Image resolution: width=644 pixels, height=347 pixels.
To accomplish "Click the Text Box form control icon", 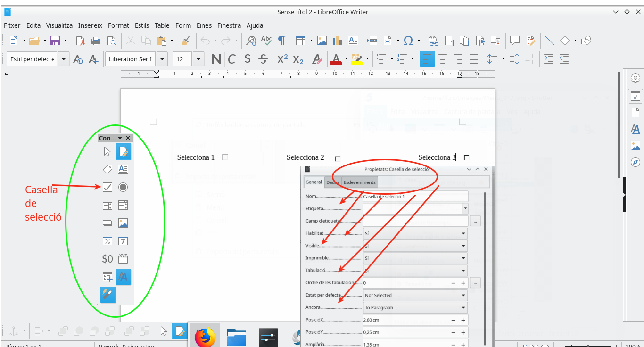I will coord(123,169).
